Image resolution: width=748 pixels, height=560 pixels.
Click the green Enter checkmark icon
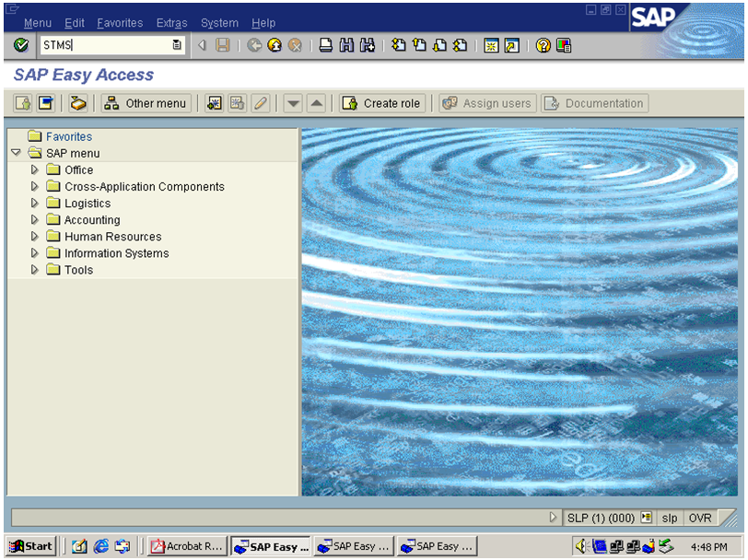point(21,45)
